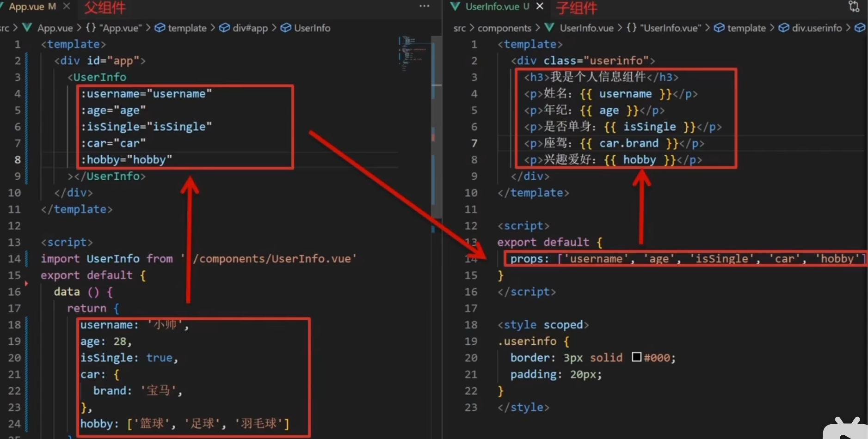Image resolution: width=868 pixels, height=439 pixels.
Task: Click the .userinfo selector line
Action: 533,341
